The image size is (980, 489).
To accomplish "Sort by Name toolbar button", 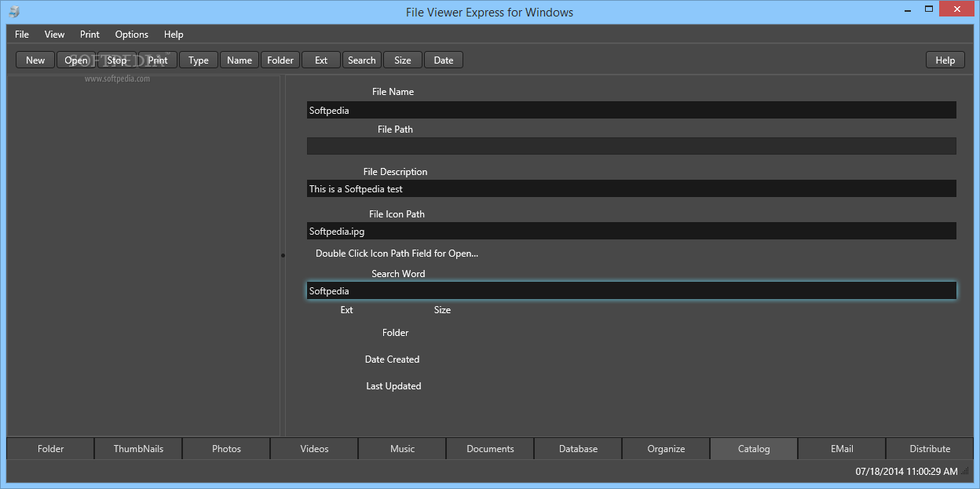I will 240,60.
